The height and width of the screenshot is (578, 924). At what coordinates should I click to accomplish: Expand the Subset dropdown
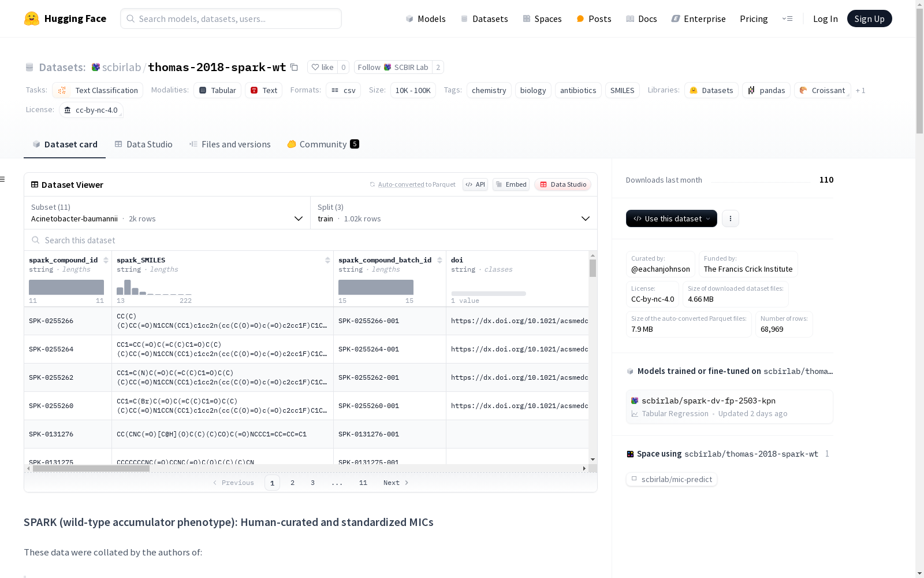[167, 213]
